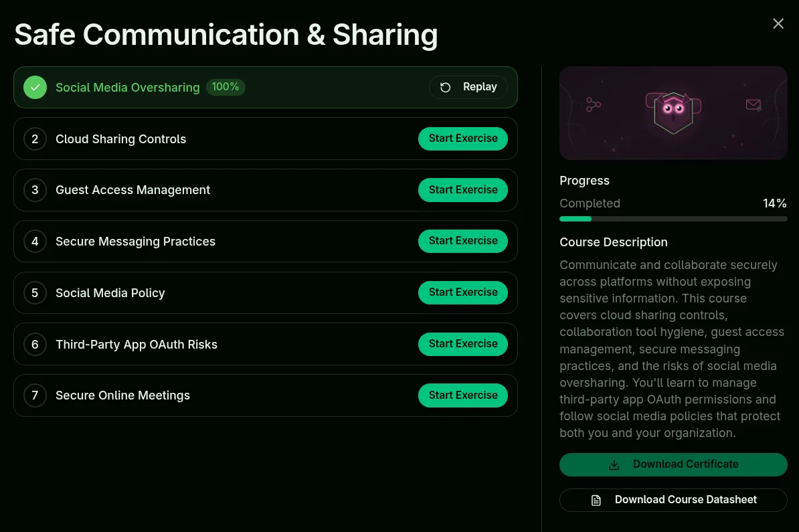Start the Guest Access Management exercise
The width and height of the screenshot is (799, 532).
click(x=462, y=190)
